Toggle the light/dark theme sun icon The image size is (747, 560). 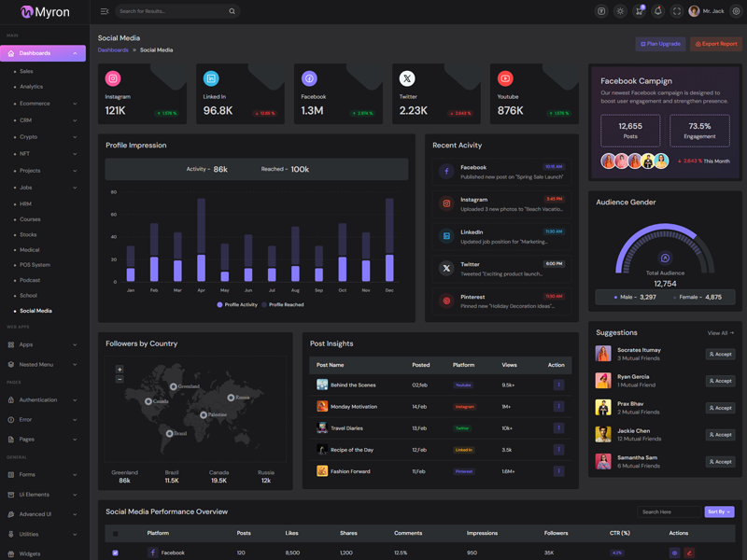click(x=620, y=11)
